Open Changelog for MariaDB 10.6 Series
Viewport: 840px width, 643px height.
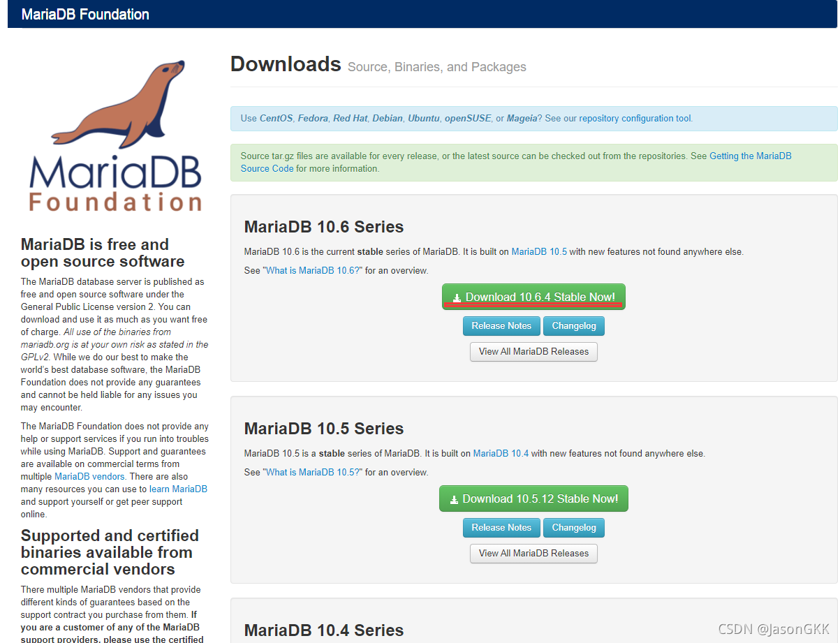click(574, 326)
